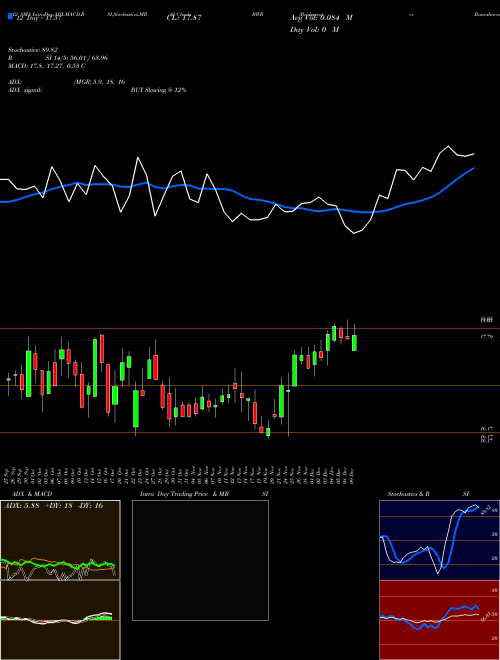This screenshot has height=660, width=500.
Task: Click the 17.79 price axis label
Action: pos(486,337)
